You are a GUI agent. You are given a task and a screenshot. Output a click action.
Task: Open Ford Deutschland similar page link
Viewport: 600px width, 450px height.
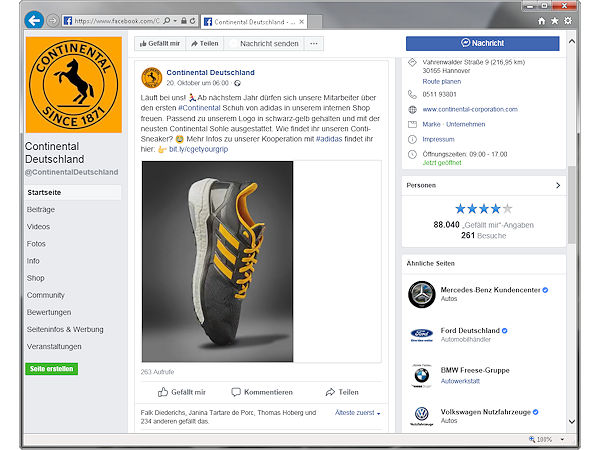[470, 331]
